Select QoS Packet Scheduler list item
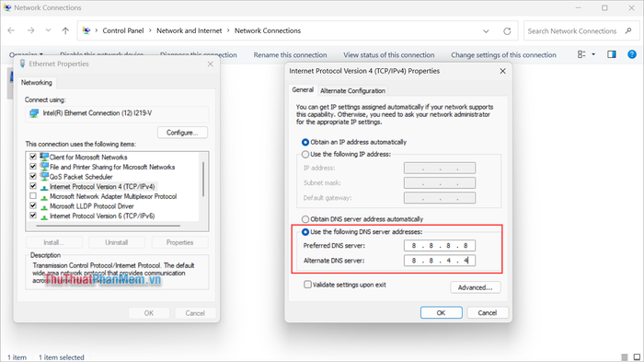This screenshot has height=362, width=644. 81,177
